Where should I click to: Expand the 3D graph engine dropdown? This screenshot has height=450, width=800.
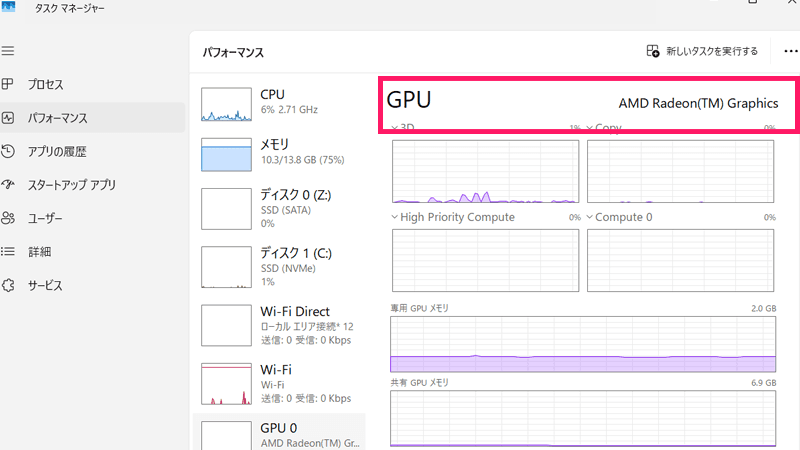[393, 129]
